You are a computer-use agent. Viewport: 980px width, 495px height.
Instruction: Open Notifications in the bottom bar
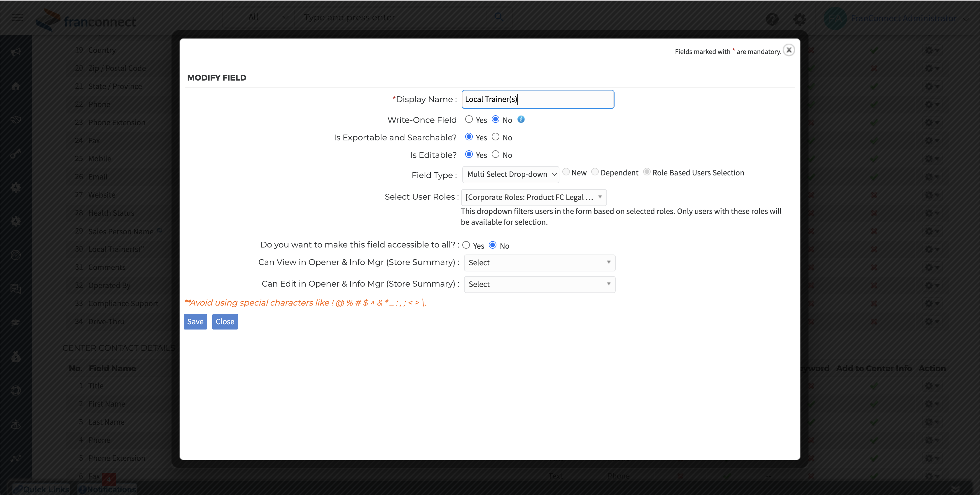pyautogui.click(x=108, y=489)
